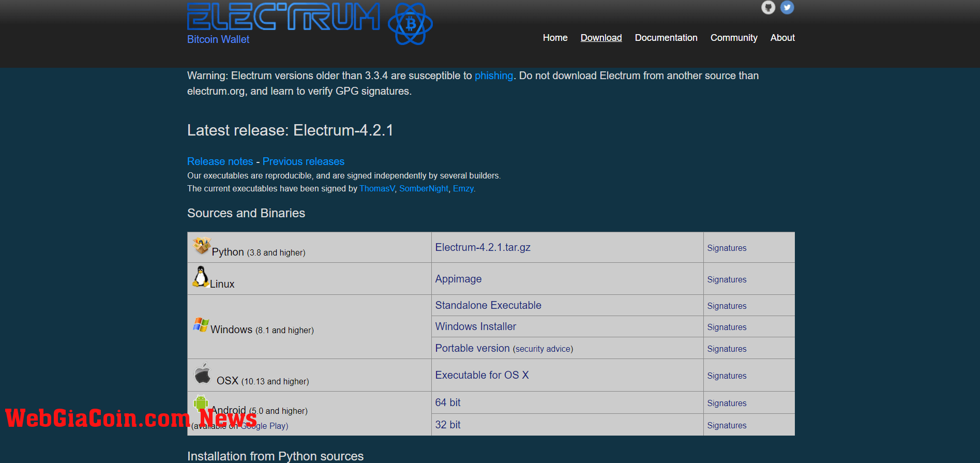Viewport: 980px width, 463px height.
Task: Open ThomasV signer link
Action: [x=377, y=188]
